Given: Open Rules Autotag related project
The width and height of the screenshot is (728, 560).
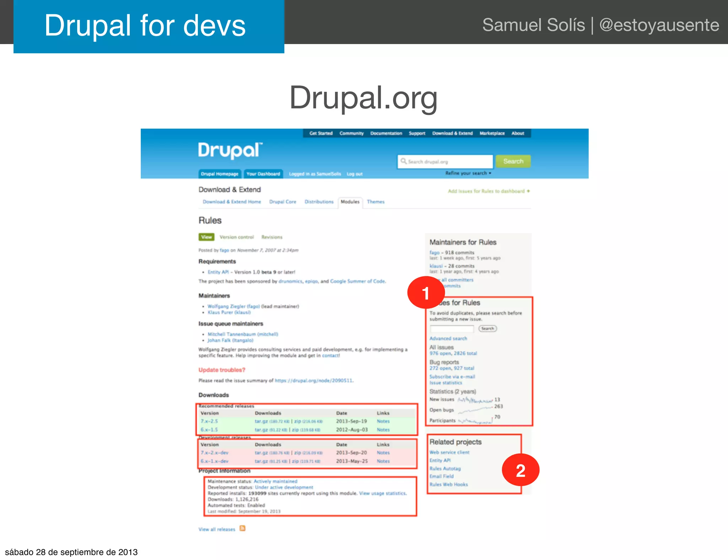Looking at the screenshot, I should click(x=445, y=468).
